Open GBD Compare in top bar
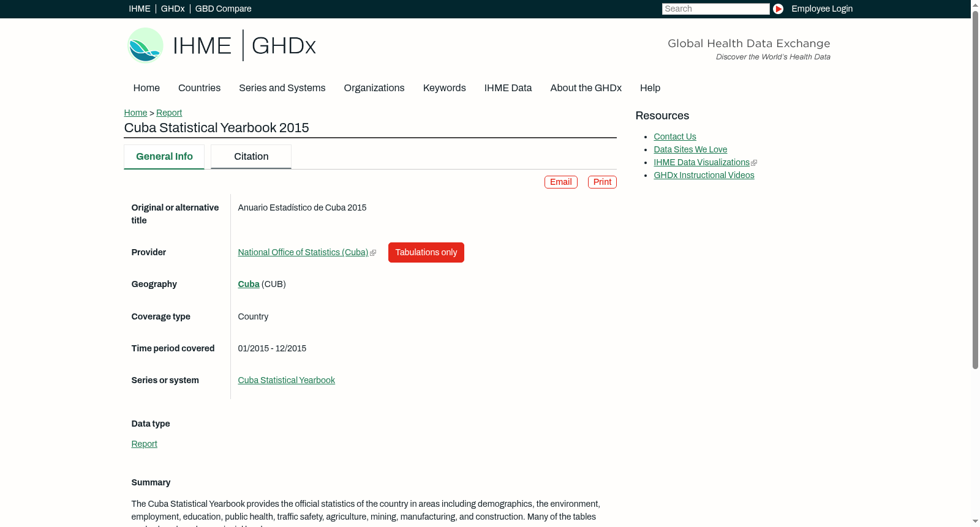 tap(223, 9)
